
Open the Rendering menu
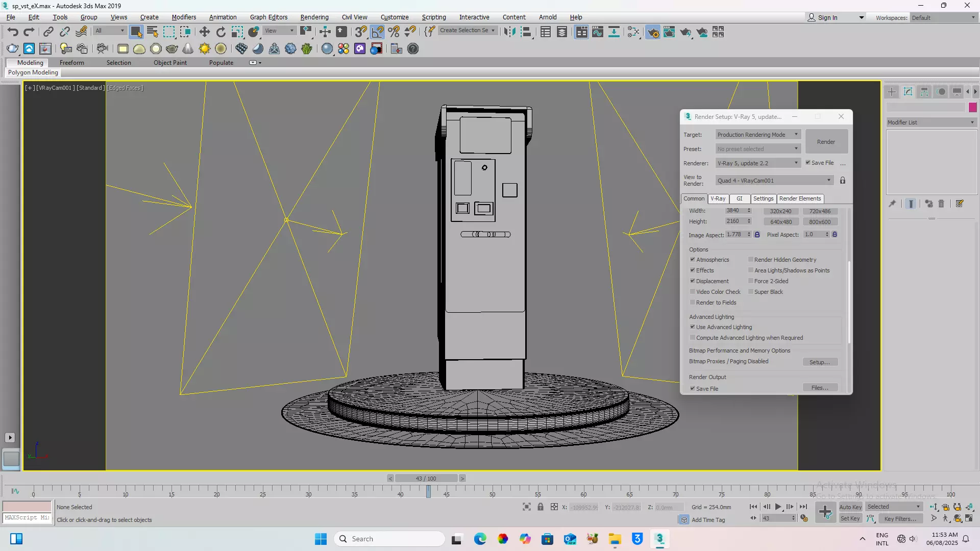point(314,17)
